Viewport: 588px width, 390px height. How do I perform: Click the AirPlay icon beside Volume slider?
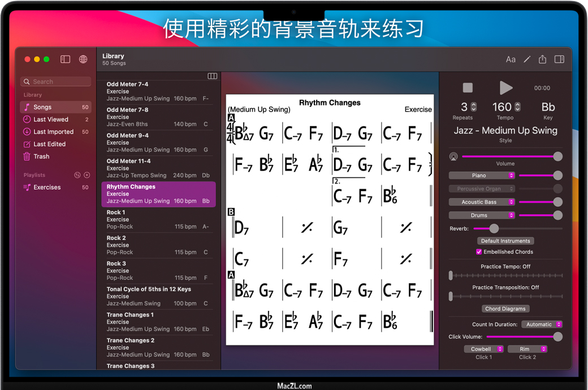(x=453, y=157)
